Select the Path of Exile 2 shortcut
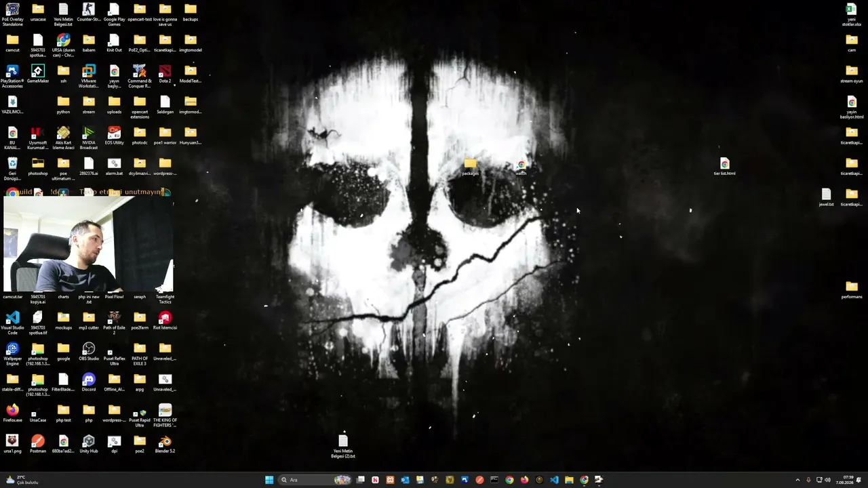This screenshot has width=868, height=488. [x=114, y=323]
